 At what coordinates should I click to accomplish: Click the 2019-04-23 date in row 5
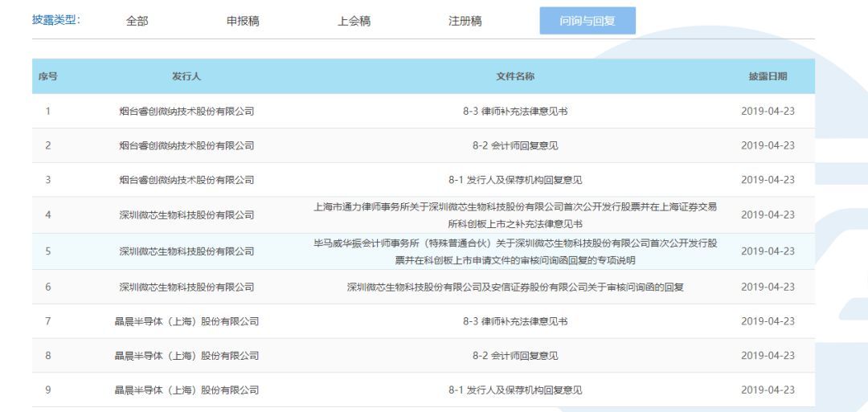click(x=768, y=251)
